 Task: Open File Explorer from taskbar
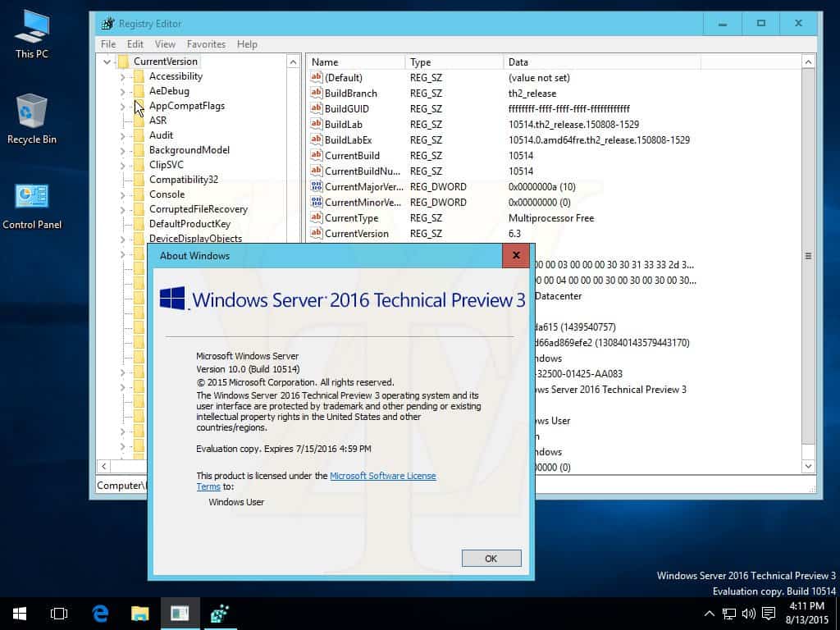tap(139, 614)
